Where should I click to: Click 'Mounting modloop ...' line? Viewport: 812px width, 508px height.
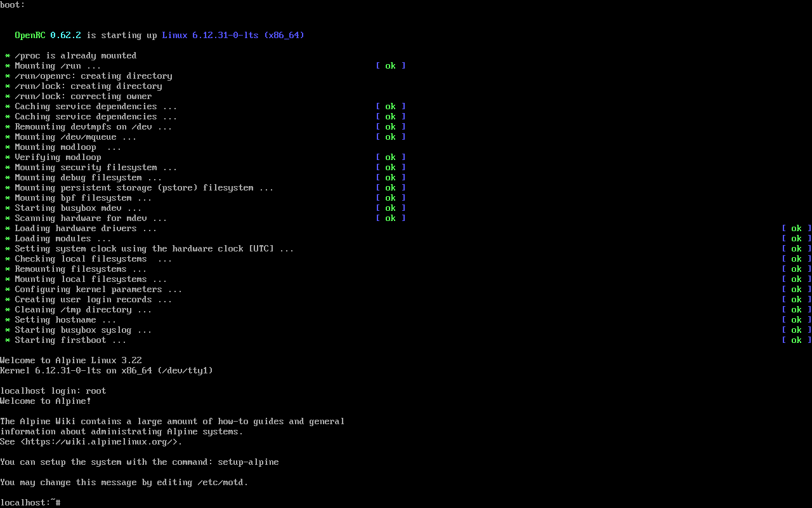[x=69, y=147]
